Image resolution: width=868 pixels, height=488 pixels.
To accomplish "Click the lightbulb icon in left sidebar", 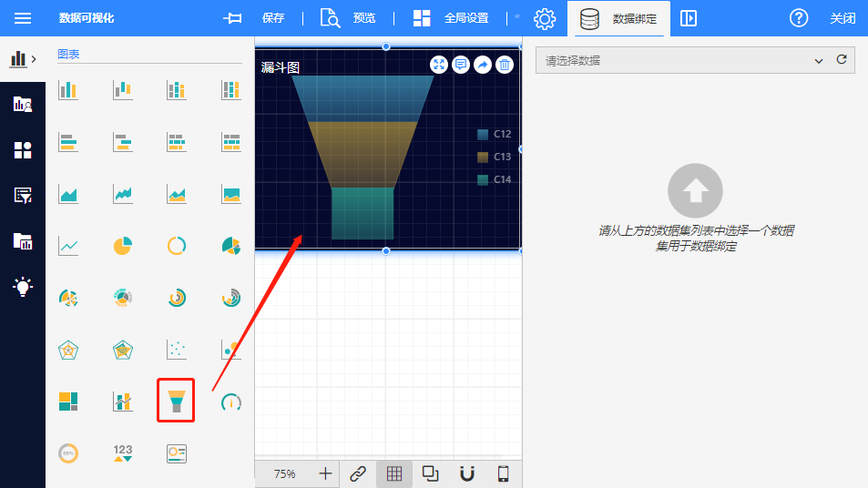I will click(23, 287).
